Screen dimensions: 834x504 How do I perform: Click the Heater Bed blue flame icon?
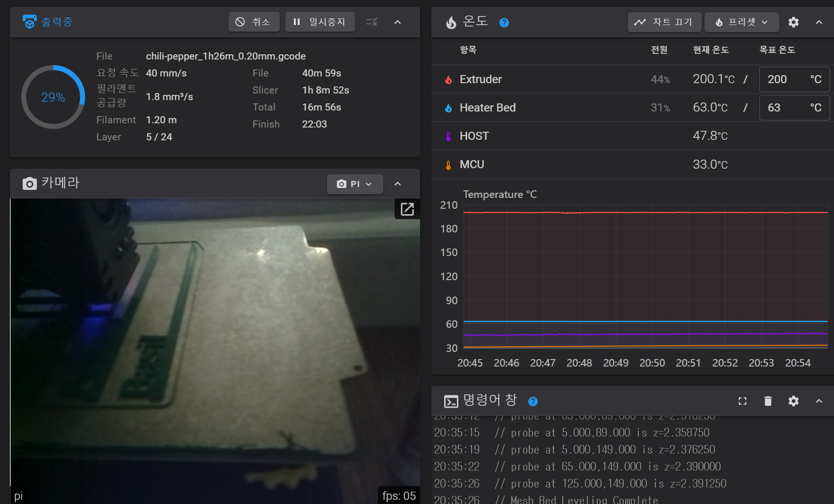[x=448, y=108]
